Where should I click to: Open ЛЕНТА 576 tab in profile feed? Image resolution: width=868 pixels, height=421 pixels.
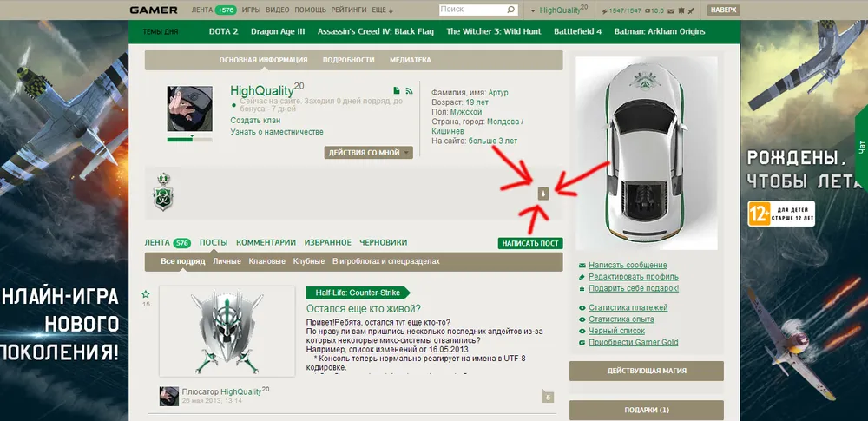(168, 243)
